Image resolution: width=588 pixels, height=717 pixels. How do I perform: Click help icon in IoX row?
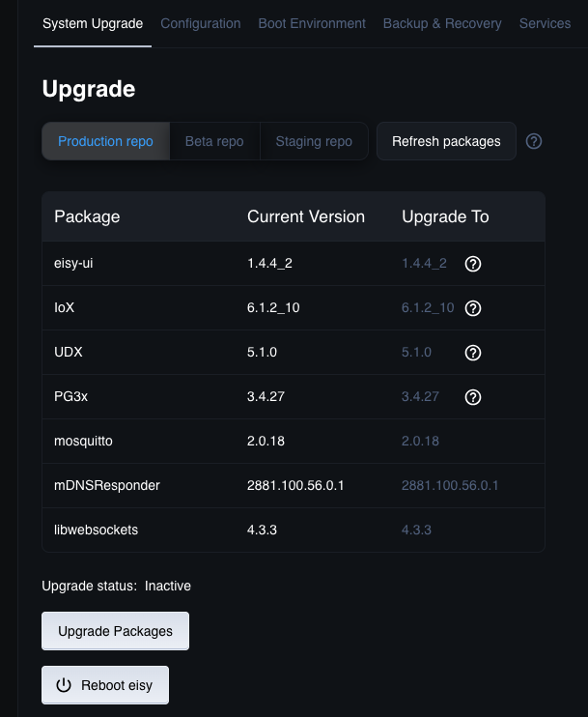[473, 308]
